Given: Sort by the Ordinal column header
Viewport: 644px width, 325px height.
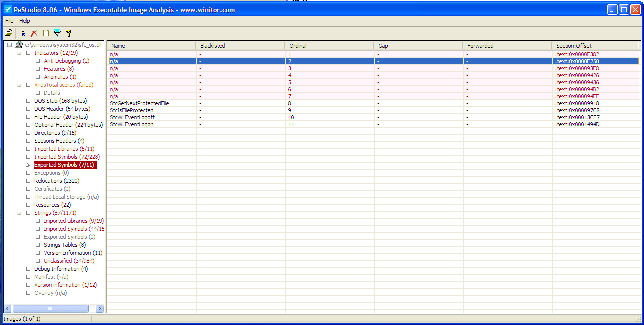Looking at the screenshot, I should 298,46.
